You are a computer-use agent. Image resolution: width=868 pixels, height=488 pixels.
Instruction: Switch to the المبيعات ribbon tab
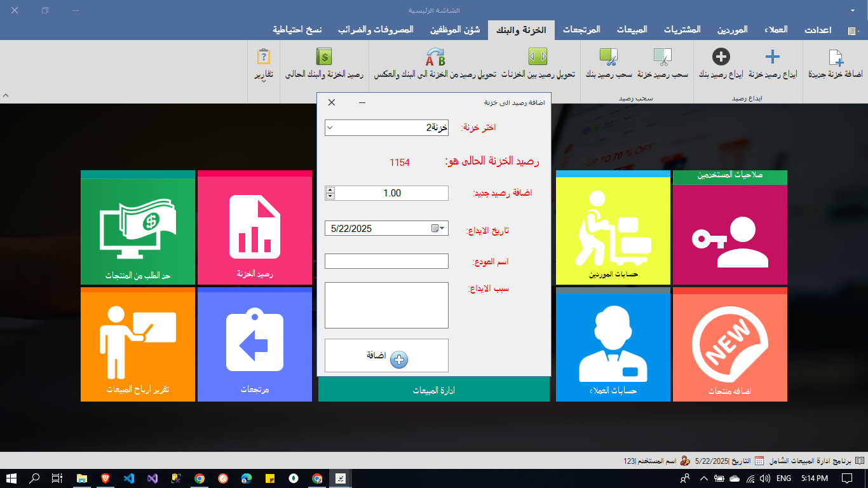click(x=632, y=29)
